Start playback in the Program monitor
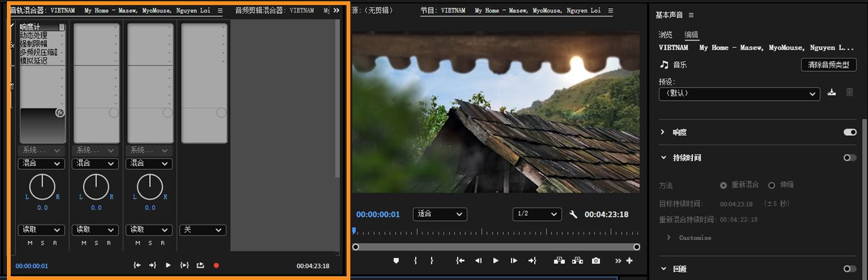868x280 pixels. (496, 260)
